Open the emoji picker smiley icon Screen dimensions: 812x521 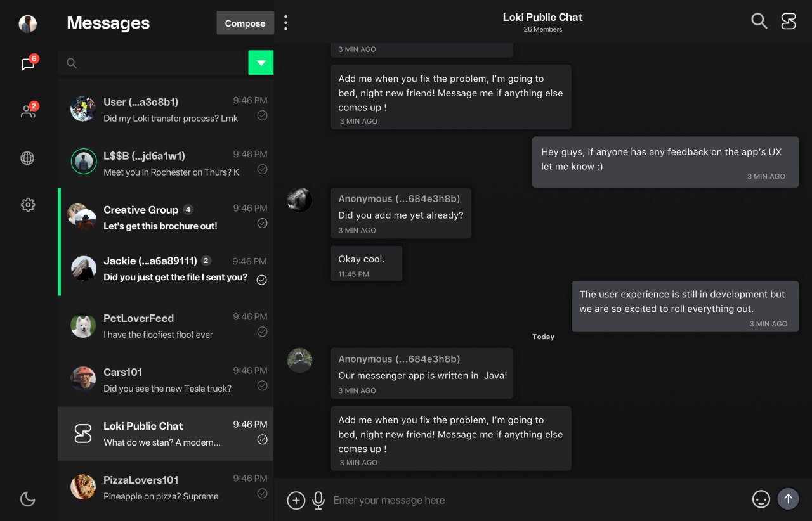(x=761, y=499)
